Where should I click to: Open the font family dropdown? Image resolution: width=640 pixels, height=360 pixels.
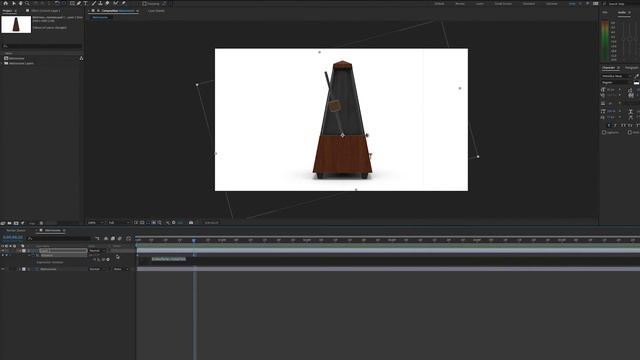click(616, 76)
